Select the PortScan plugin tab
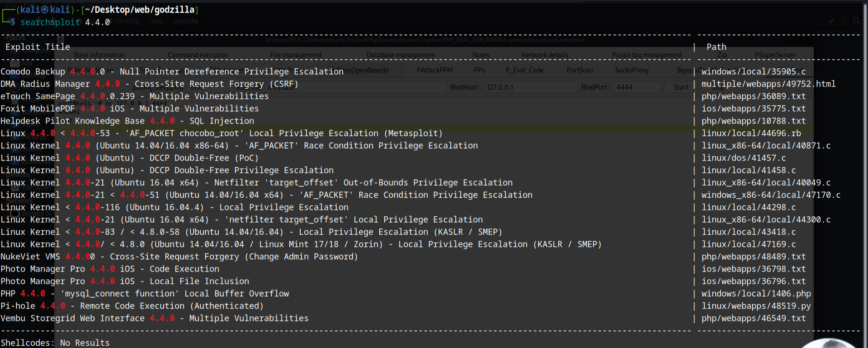 coord(580,70)
